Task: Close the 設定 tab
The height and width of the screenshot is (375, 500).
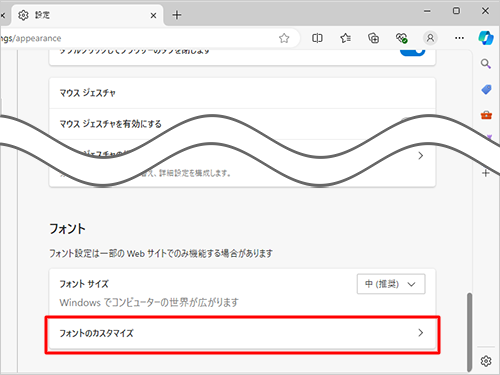Action: click(153, 15)
